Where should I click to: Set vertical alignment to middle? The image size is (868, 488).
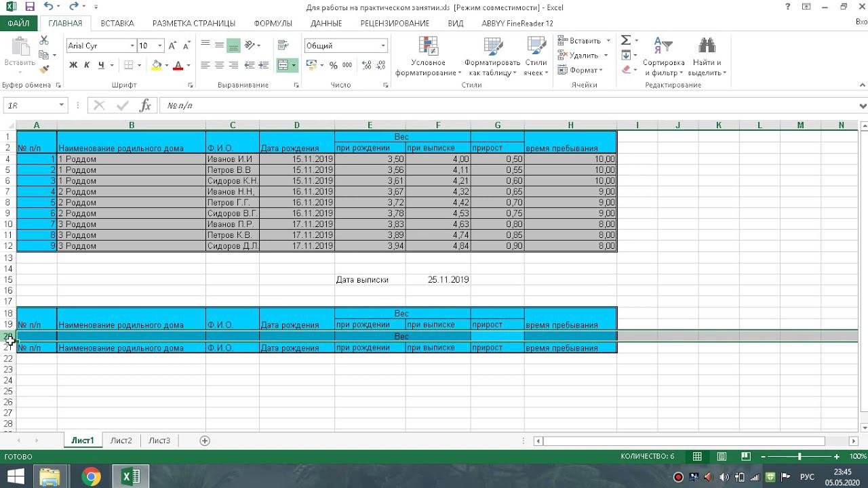(219, 45)
